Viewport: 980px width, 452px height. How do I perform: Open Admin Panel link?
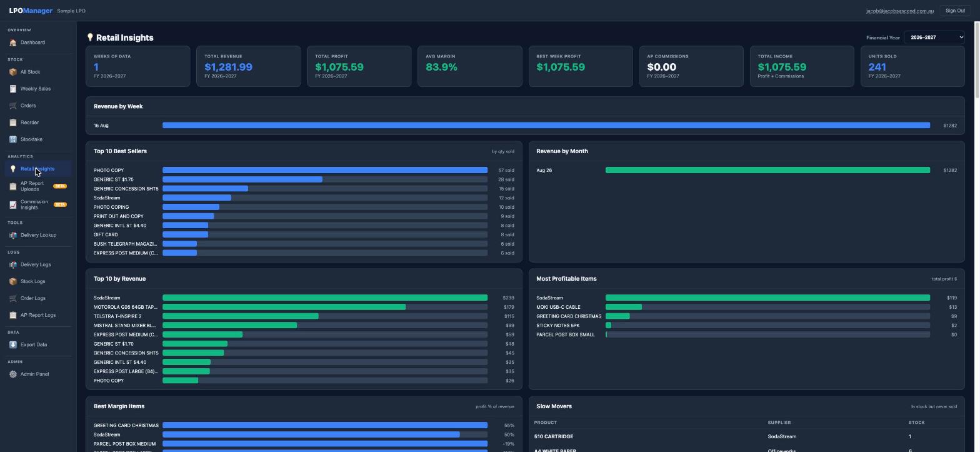38,374
